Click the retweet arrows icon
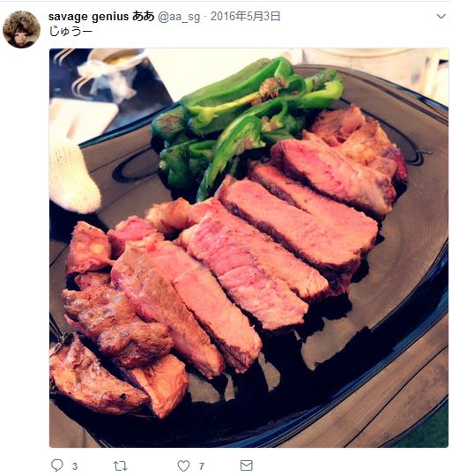This screenshot has width=452, height=476. 120,465
